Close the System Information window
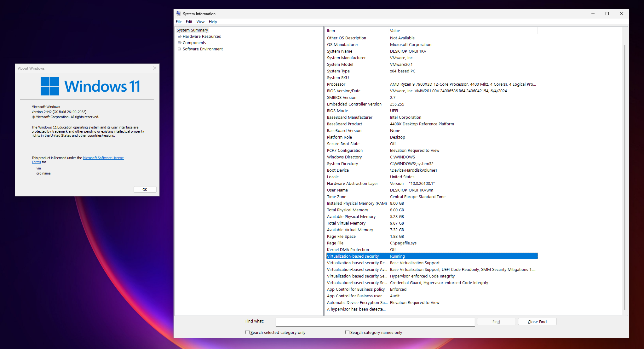Screen dimensions: 644x349 pyautogui.click(x=622, y=14)
